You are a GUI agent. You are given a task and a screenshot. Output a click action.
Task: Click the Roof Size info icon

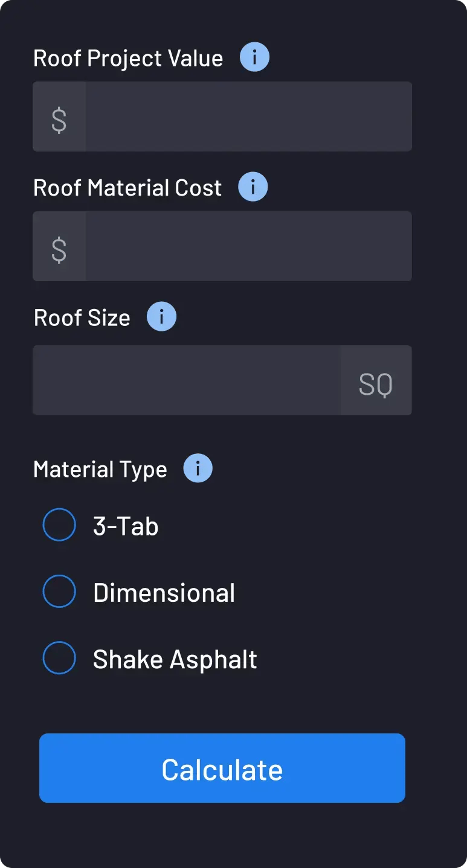tap(161, 317)
